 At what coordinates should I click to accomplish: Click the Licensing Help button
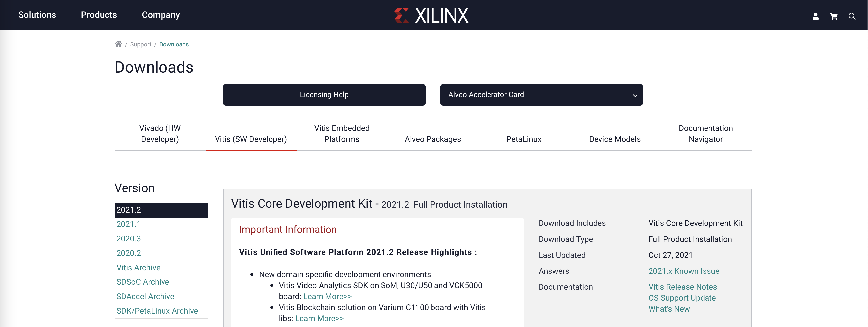[x=324, y=95]
